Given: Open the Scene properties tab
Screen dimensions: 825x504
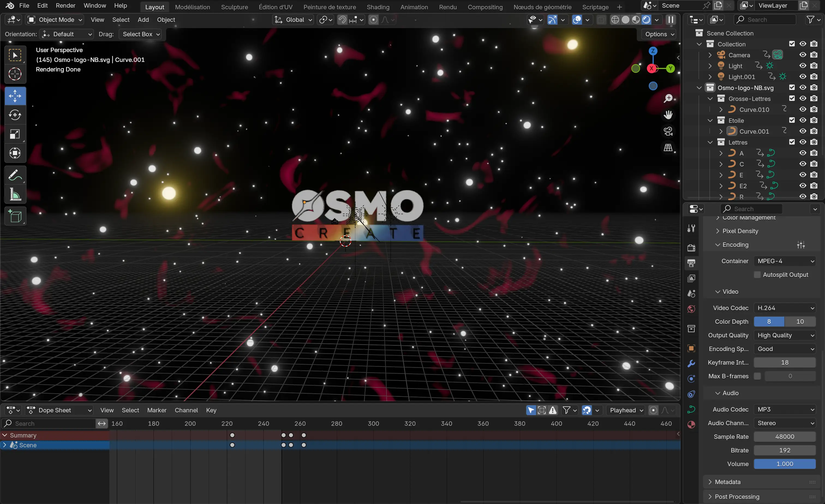Looking at the screenshot, I should [x=691, y=294].
